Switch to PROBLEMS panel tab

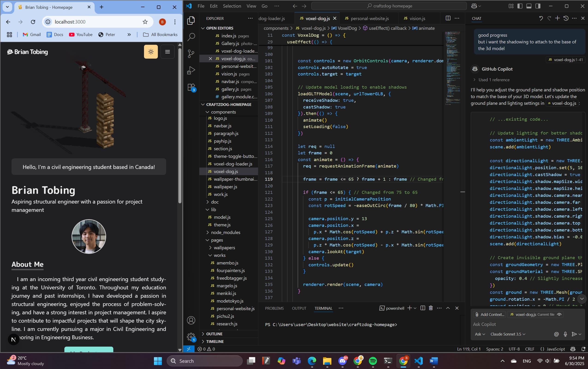click(x=274, y=308)
